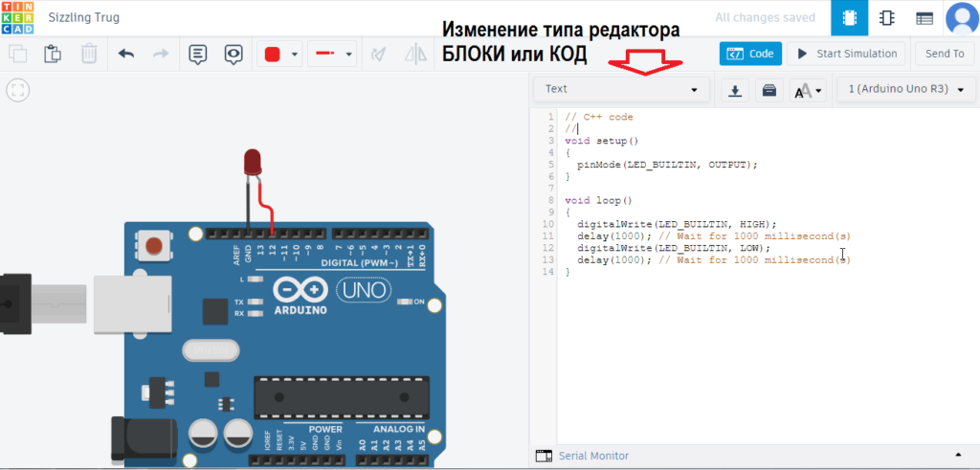Click the USB cable connector
Screen dimensions: 980x470
pos(44,304)
